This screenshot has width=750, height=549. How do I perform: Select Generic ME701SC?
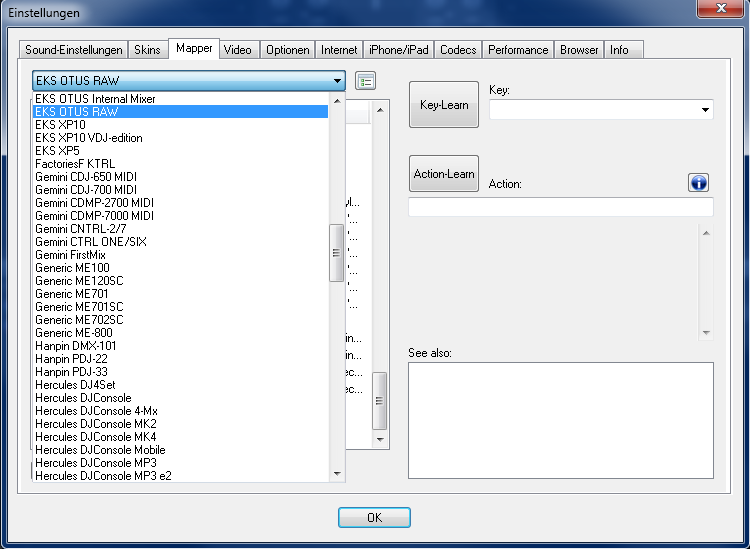181,307
